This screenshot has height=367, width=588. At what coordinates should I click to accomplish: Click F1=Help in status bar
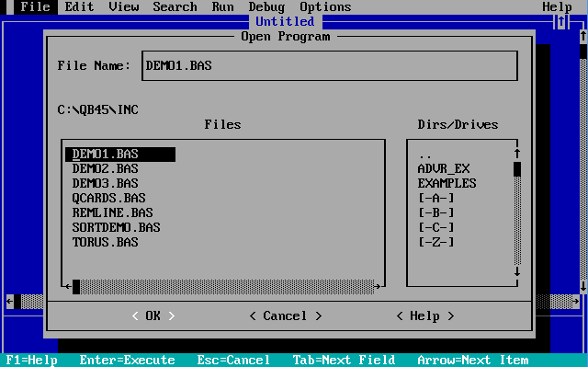coord(31,360)
